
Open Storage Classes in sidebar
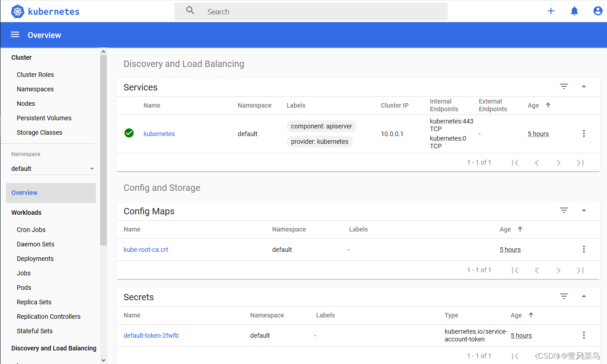coord(39,132)
